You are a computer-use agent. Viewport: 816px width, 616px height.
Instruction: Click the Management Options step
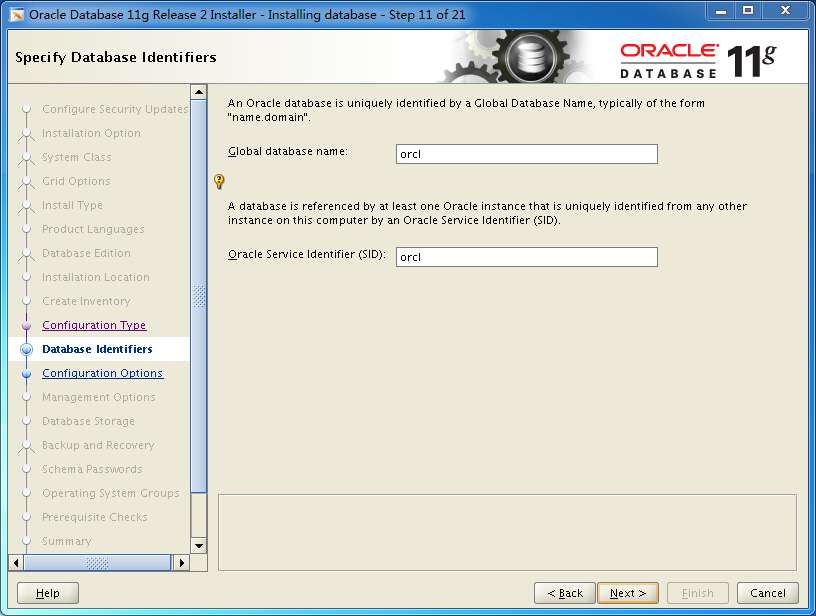(99, 397)
